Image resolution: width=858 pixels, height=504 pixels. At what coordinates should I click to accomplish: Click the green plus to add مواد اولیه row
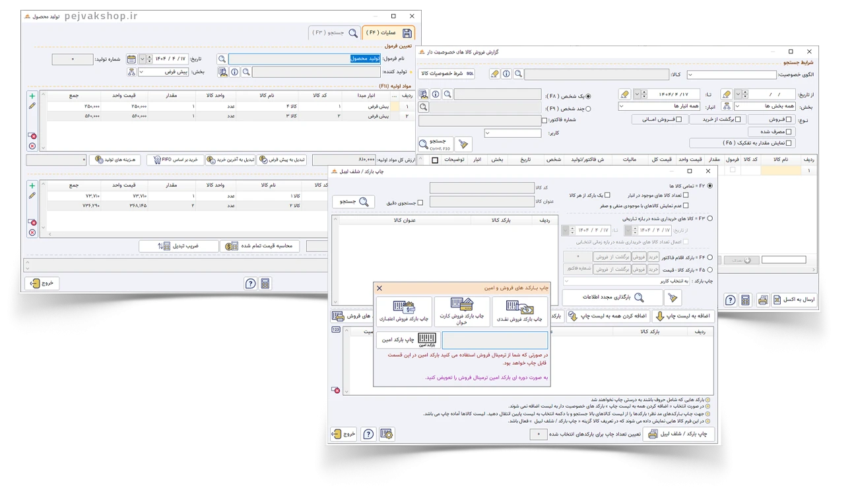point(32,96)
